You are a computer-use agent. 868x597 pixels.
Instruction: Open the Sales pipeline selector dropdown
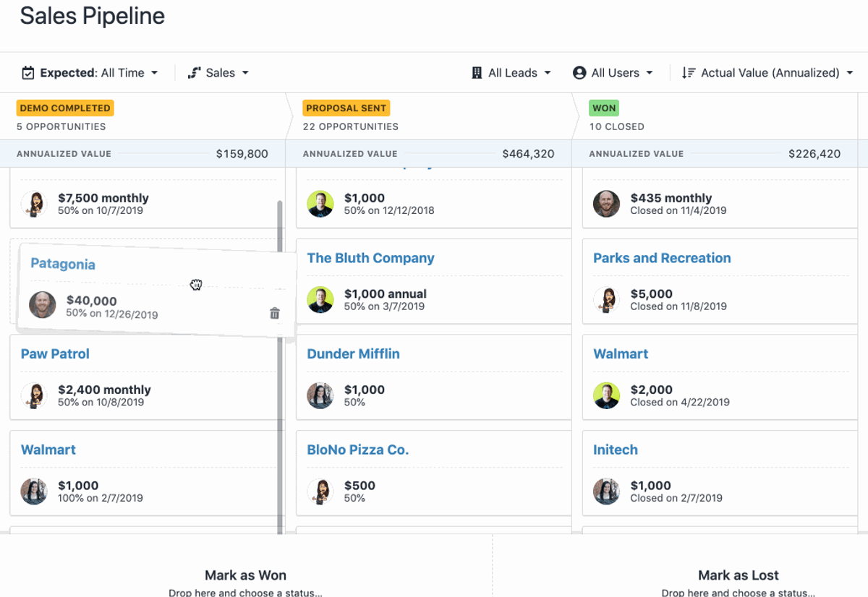[218, 73]
